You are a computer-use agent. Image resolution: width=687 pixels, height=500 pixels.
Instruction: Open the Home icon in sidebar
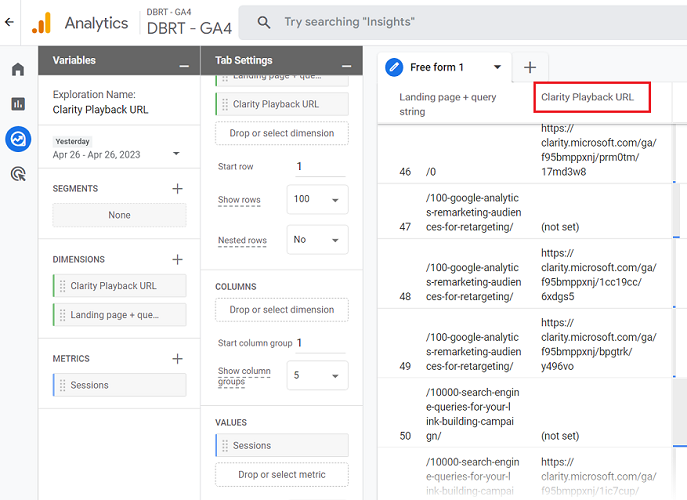[x=18, y=69]
